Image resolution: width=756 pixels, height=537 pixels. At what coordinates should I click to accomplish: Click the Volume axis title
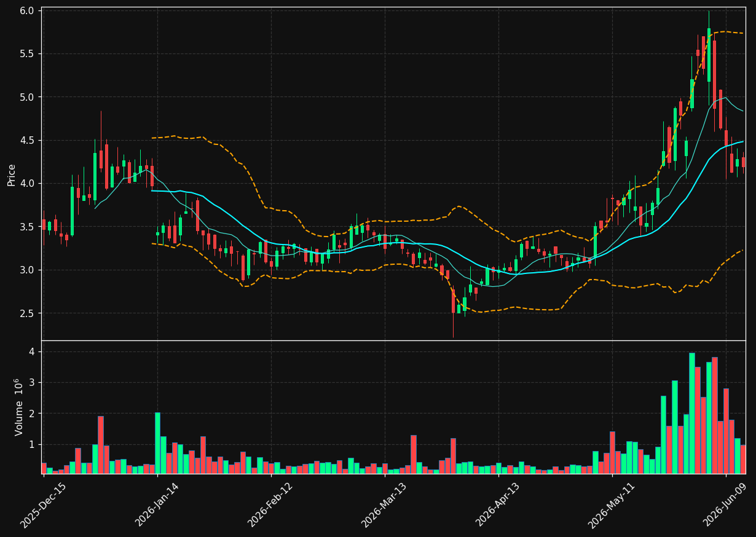(x=18, y=407)
